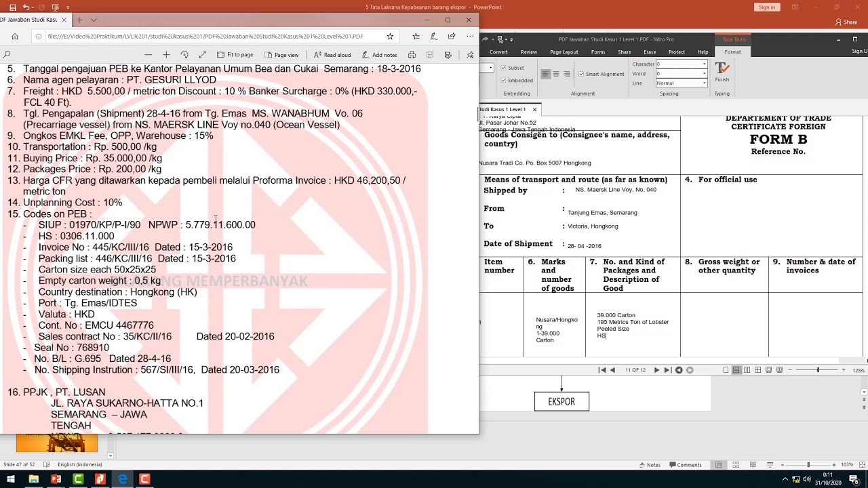Open PowerPoint Notes pane
The image size is (868, 488).
tap(650, 465)
